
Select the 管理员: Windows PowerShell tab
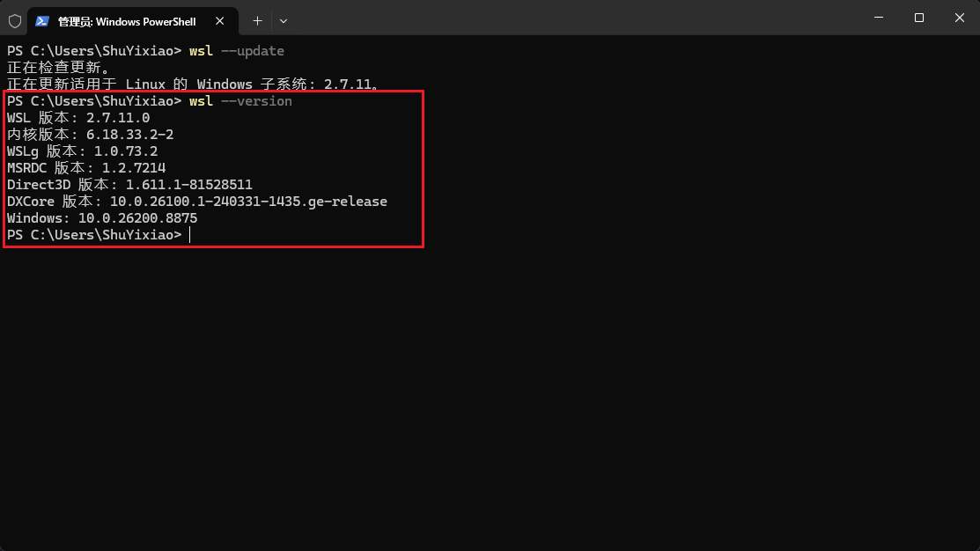[x=132, y=21]
